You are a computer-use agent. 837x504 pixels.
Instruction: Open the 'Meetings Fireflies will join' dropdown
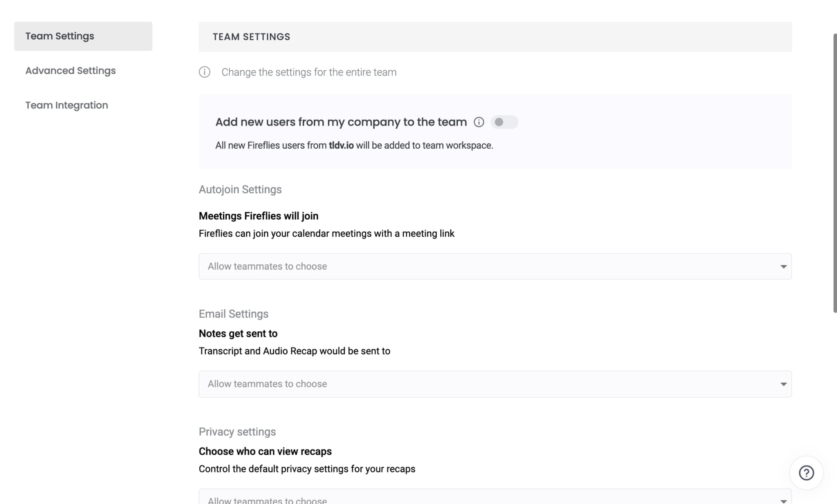[495, 266]
